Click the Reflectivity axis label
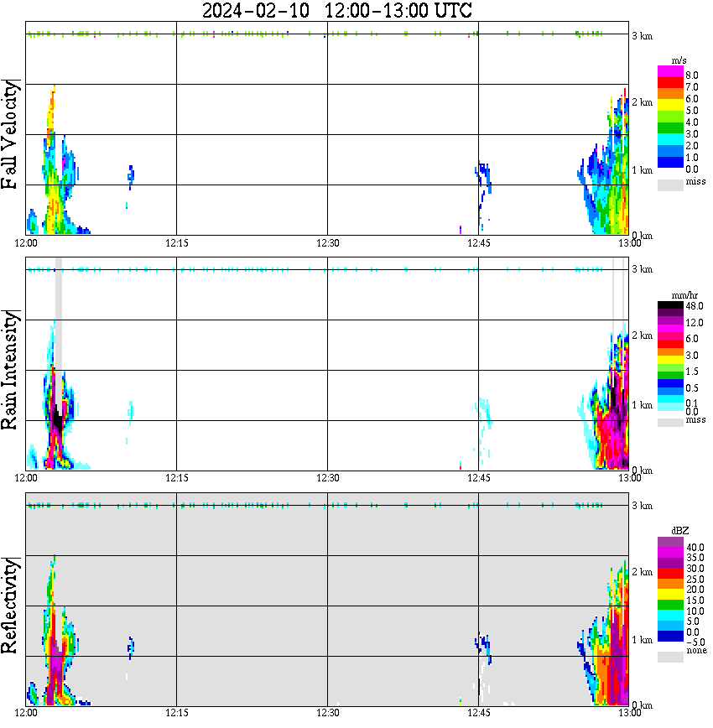Viewport: 713px width, 728px height. tap(10, 606)
